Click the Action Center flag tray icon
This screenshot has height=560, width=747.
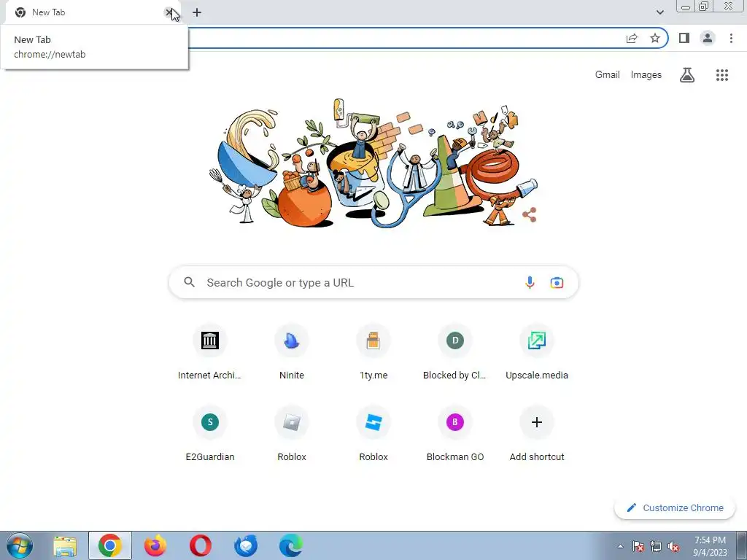(638, 546)
